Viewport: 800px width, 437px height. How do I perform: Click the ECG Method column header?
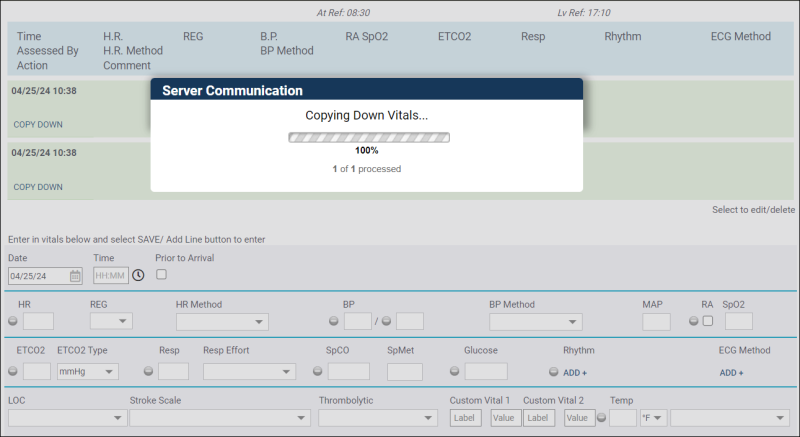pyautogui.click(x=741, y=36)
